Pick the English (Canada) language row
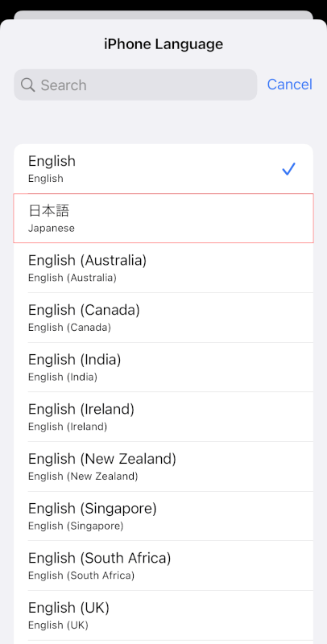The height and width of the screenshot is (644, 327). pyautogui.click(x=163, y=318)
